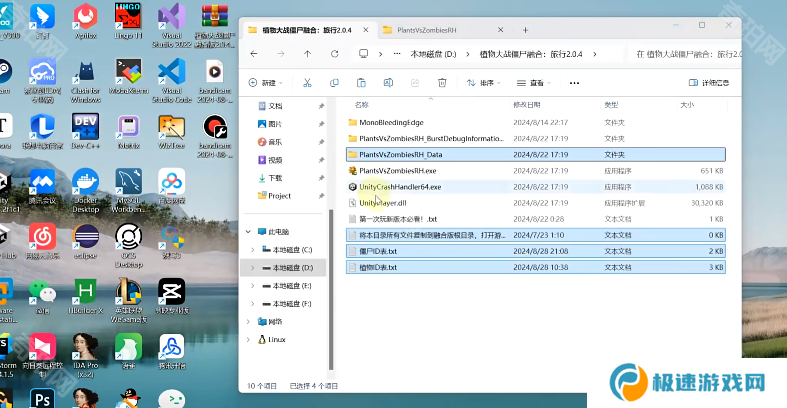Select 本地磁盘 (D:) in the sidebar tree

tap(284, 267)
